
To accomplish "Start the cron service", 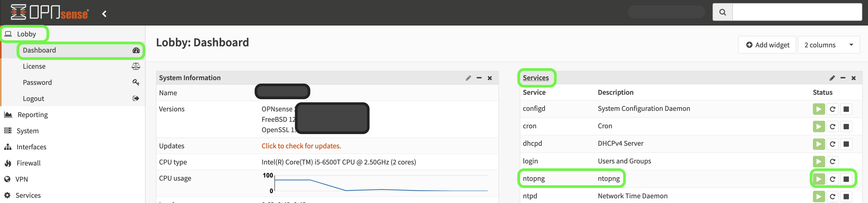I will click(x=819, y=127).
